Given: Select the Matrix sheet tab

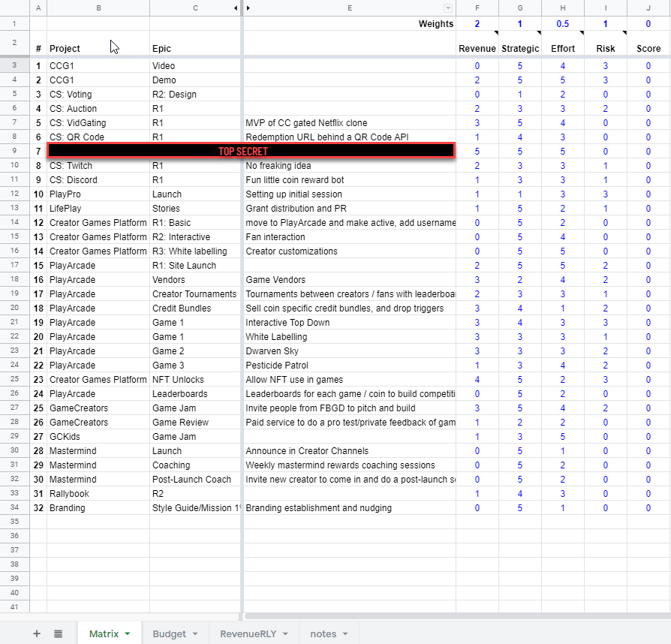Looking at the screenshot, I should click(104, 633).
